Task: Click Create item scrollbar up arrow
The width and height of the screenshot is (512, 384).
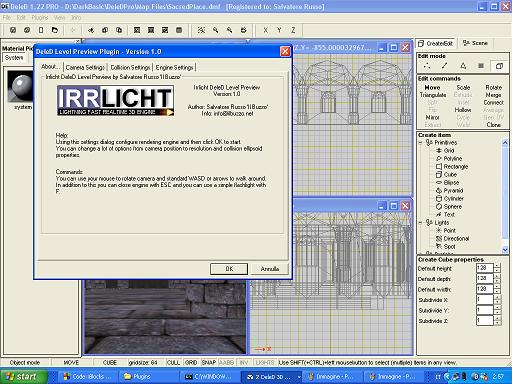Action: pyautogui.click(x=505, y=143)
